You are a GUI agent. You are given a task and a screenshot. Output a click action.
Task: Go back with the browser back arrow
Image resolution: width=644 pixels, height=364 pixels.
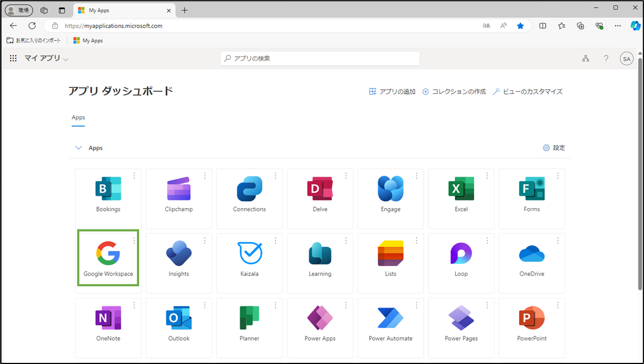point(14,26)
